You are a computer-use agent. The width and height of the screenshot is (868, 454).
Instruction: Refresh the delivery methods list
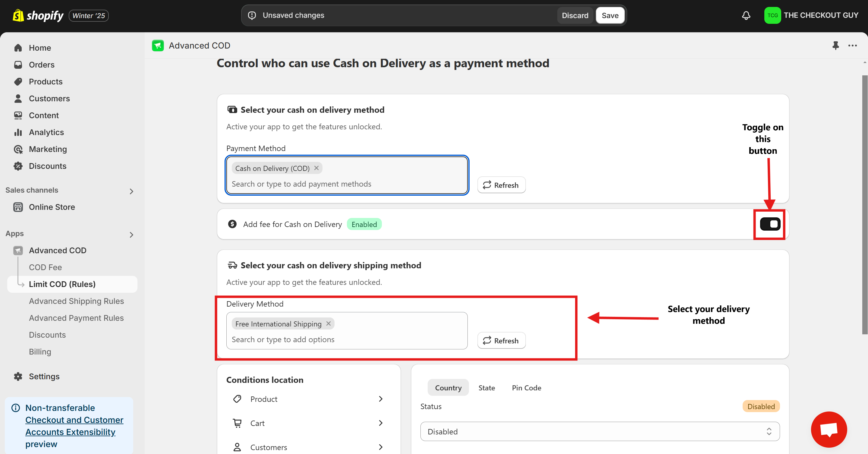point(502,340)
